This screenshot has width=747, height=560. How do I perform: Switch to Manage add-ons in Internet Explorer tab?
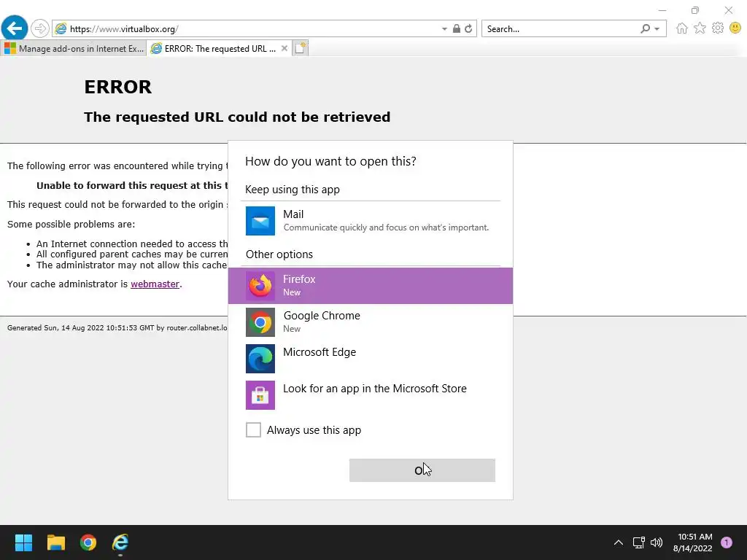[x=74, y=49]
